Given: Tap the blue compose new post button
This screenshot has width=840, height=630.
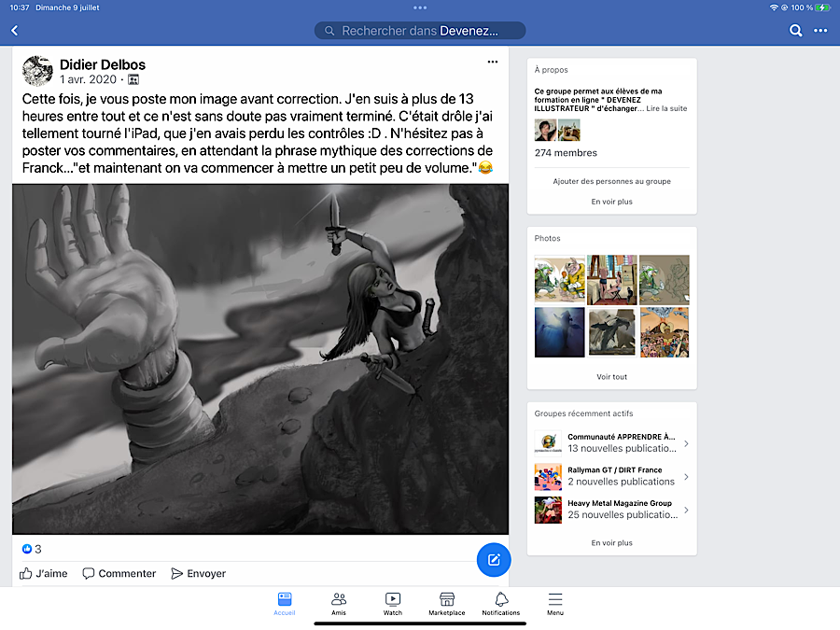Looking at the screenshot, I should tap(494, 560).
